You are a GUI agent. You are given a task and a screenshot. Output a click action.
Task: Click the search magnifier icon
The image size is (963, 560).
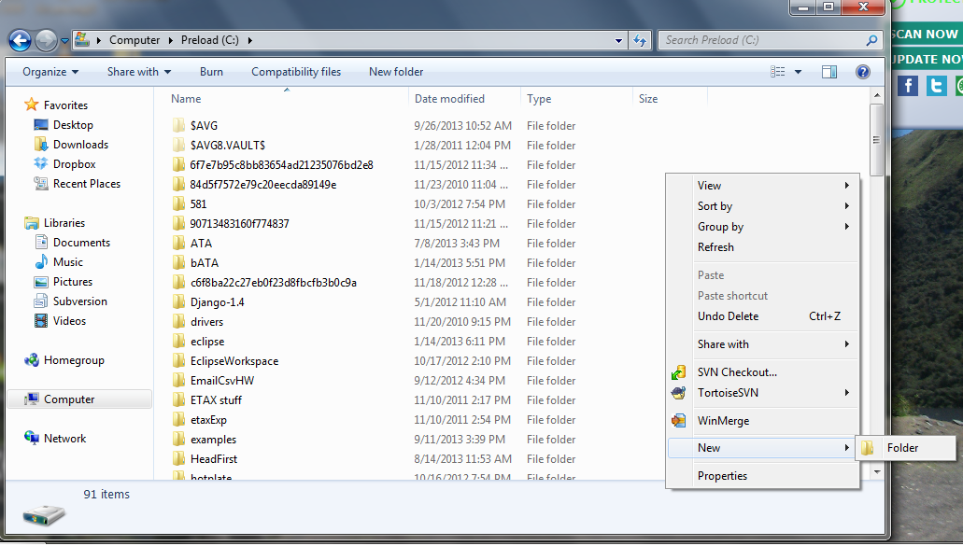(x=871, y=40)
